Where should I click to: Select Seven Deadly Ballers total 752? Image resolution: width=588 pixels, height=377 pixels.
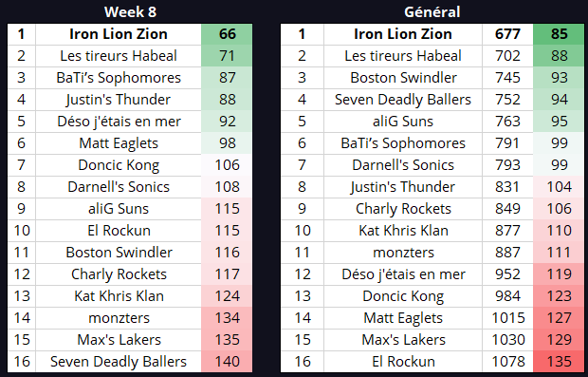(507, 99)
